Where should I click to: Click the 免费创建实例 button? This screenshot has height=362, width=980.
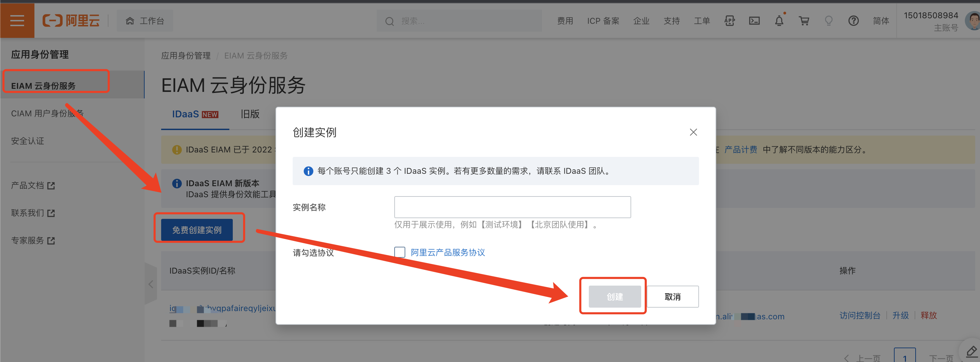click(197, 230)
